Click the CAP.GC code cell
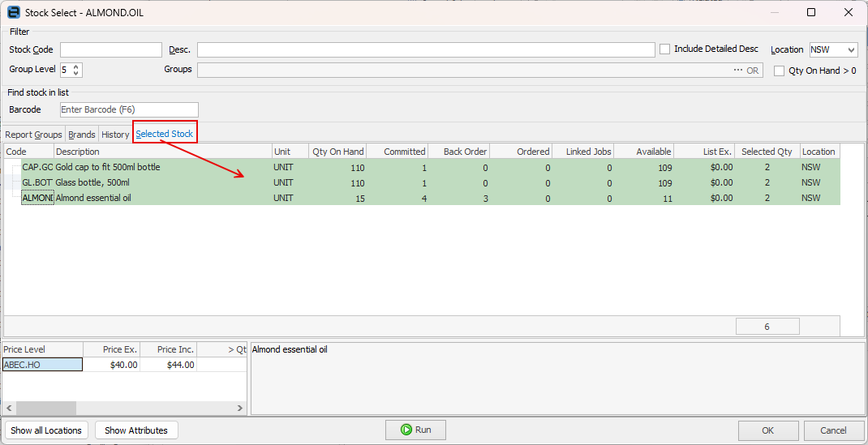Viewport: 868px width, 445px height. [37, 167]
